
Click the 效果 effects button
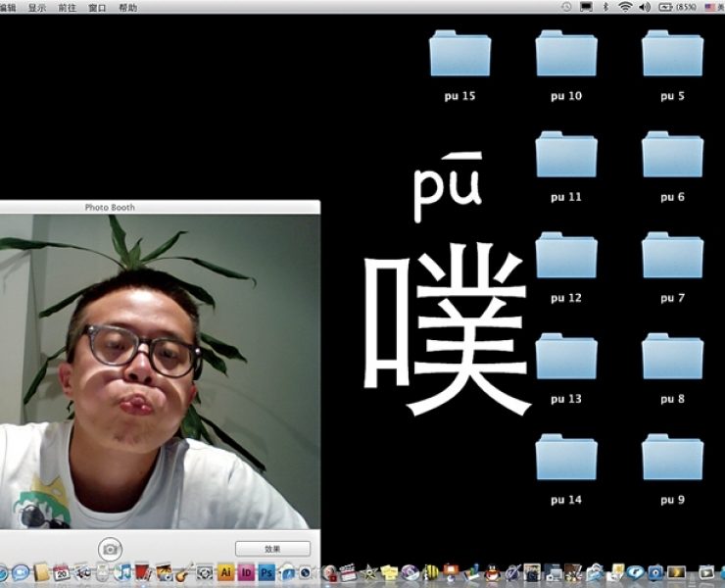[x=272, y=549]
